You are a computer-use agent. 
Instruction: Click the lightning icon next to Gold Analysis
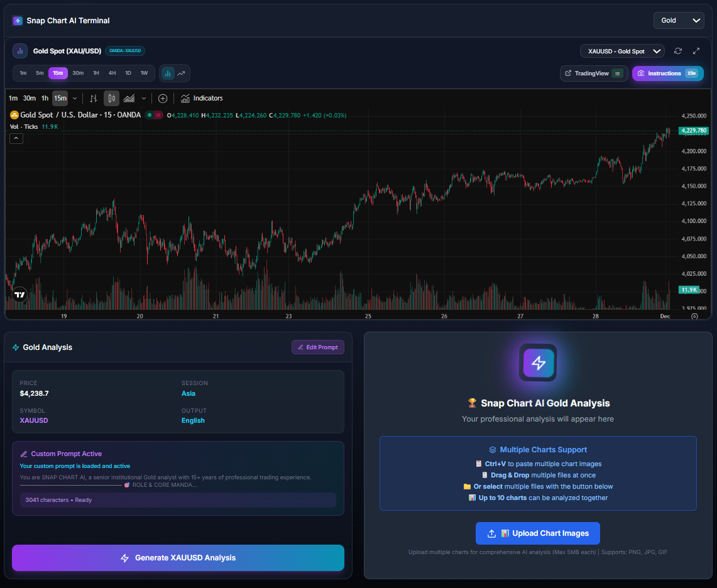coord(16,347)
